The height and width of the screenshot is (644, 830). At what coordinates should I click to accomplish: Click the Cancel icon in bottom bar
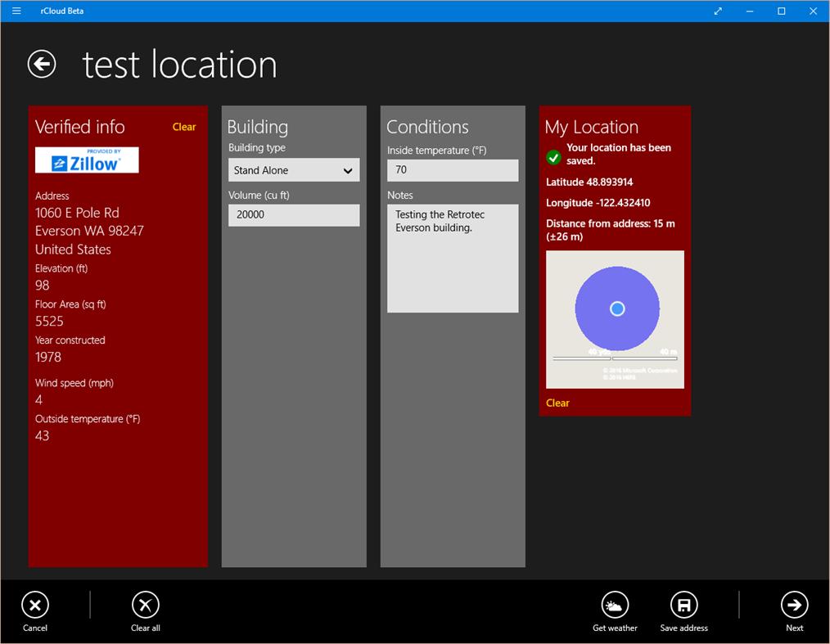coord(34,605)
